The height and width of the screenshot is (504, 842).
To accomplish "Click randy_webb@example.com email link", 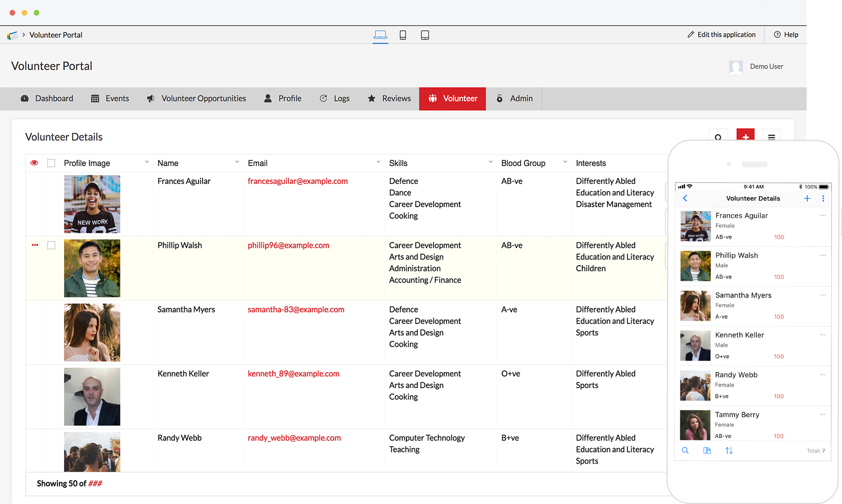I will [294, 438].
